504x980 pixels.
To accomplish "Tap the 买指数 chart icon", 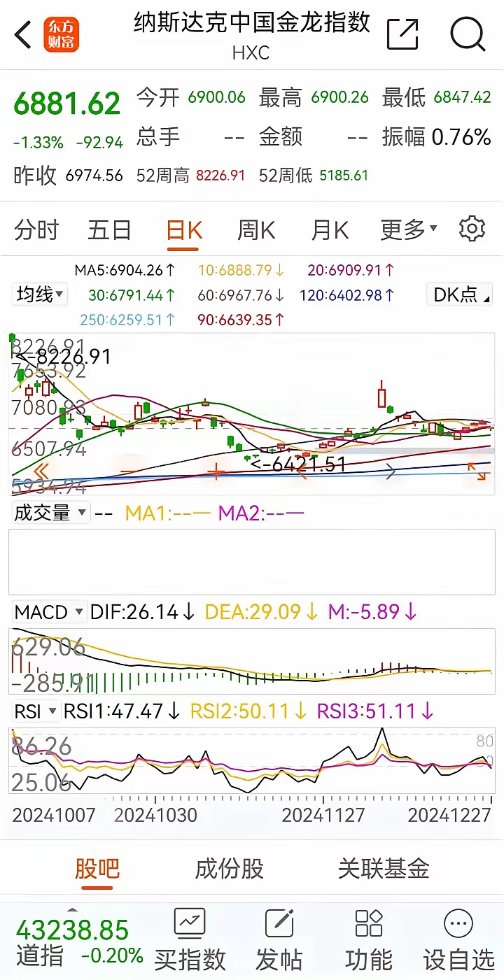I will coord(190,923).
